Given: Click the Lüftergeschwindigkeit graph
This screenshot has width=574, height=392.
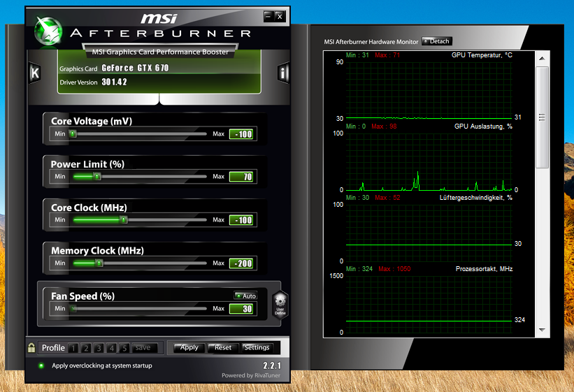Looking at the screenshot, I should pos(429,233).
